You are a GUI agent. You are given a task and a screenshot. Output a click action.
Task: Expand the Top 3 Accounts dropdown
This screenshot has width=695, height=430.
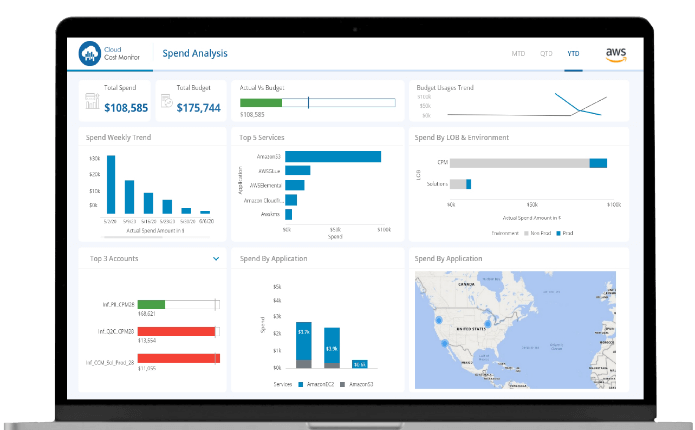click(216, 259)
